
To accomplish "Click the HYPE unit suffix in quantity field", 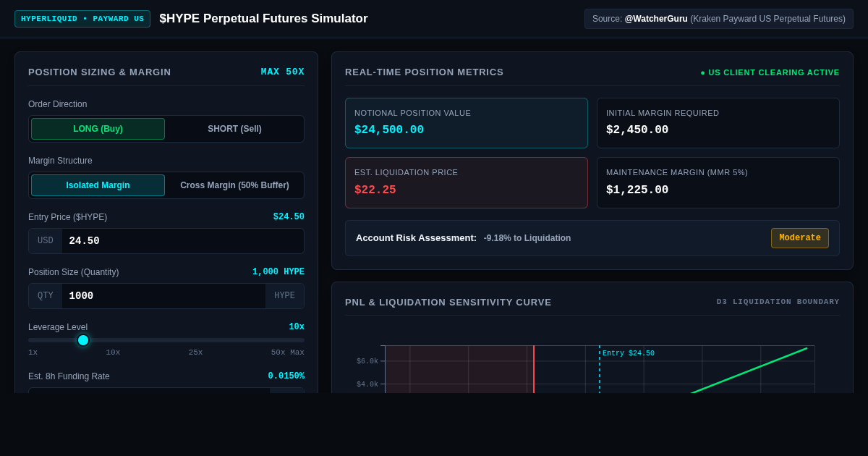I will [x=284, y=296].
